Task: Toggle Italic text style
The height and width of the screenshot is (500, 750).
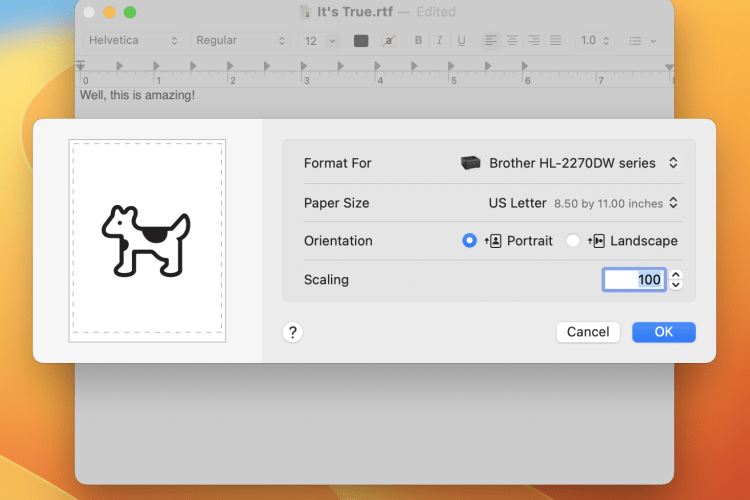Action: pos(440,41)
